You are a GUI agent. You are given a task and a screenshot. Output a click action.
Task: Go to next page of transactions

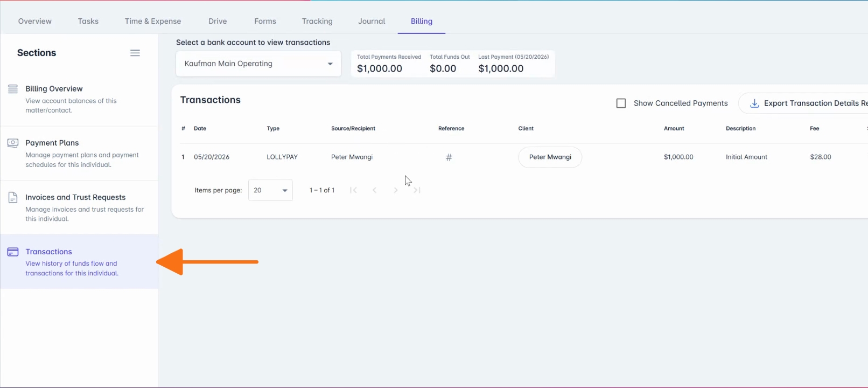tap(396, 190)
